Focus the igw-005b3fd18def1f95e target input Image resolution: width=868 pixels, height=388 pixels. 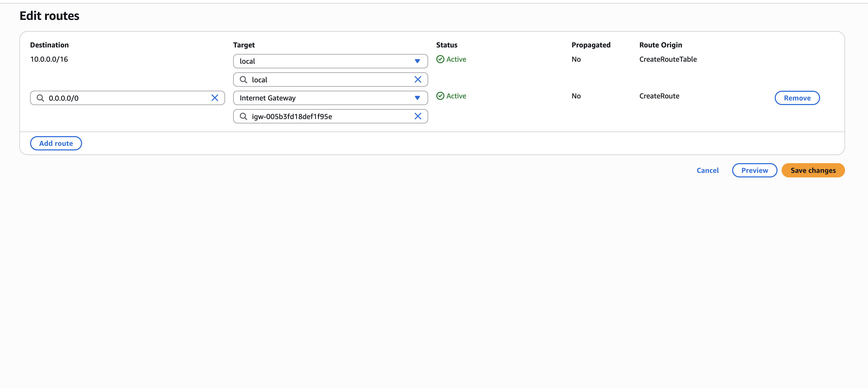(x=330, y=116)
